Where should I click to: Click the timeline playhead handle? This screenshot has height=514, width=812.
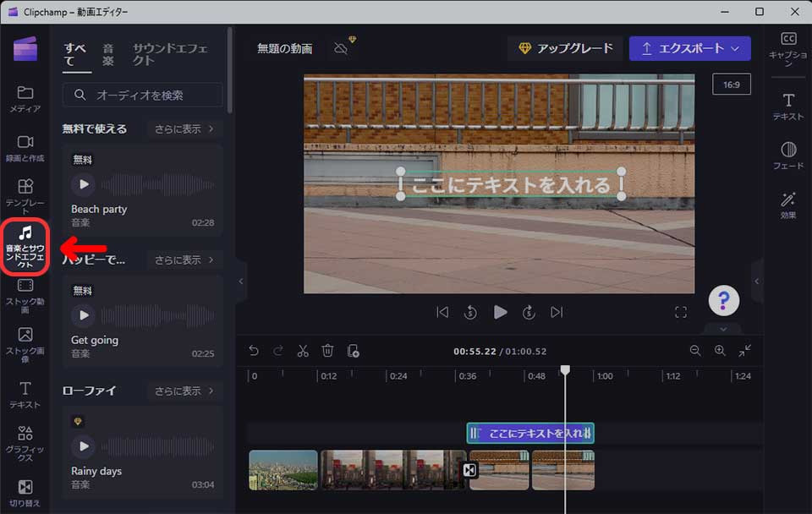pos(565,370)
